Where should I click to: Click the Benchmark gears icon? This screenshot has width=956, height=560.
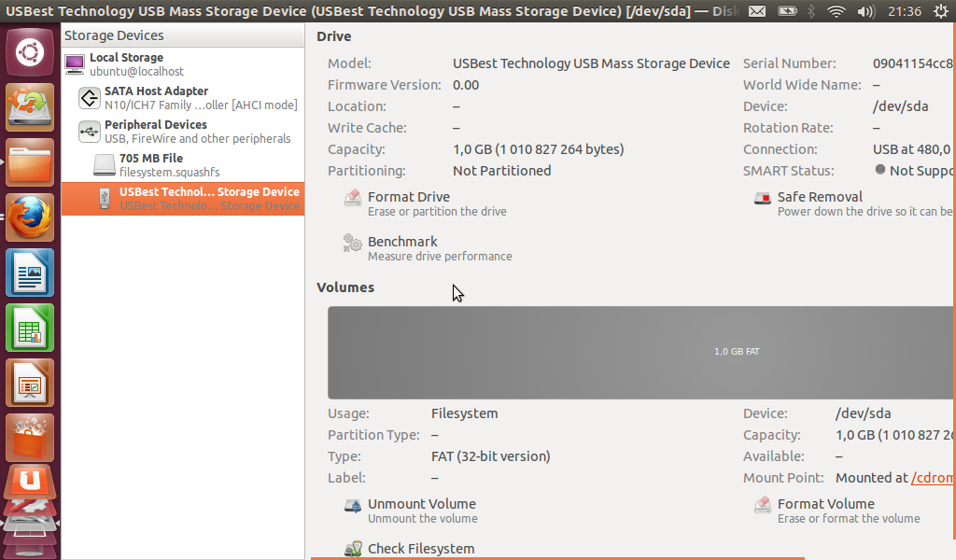(x=353, y=244)
